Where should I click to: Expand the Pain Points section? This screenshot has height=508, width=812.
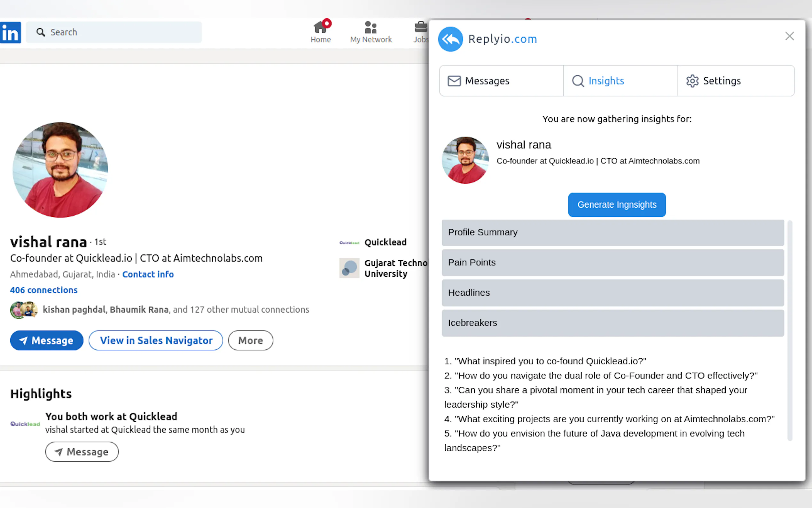tap(613, 263)
